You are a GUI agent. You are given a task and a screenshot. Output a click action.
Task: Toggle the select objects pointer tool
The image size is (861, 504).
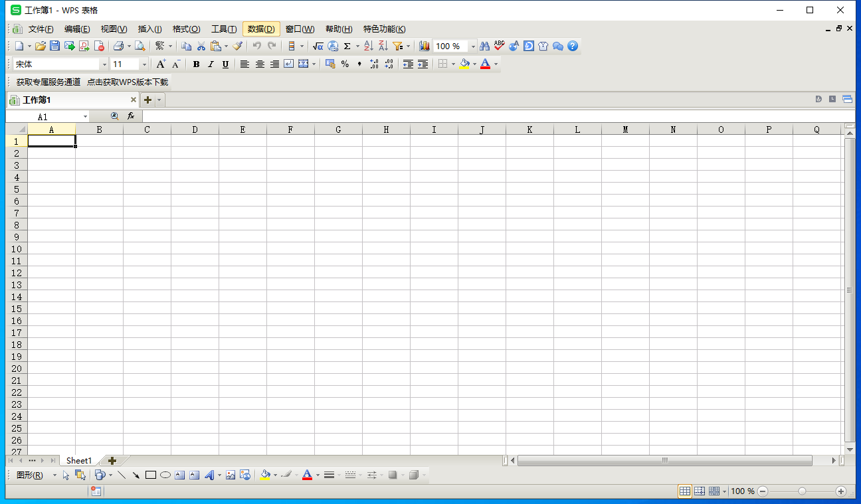coord(66,475)
